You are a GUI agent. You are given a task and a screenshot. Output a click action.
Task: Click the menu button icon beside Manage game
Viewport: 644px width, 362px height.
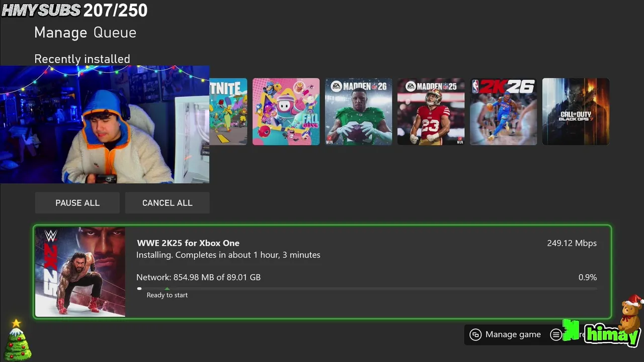556,334
